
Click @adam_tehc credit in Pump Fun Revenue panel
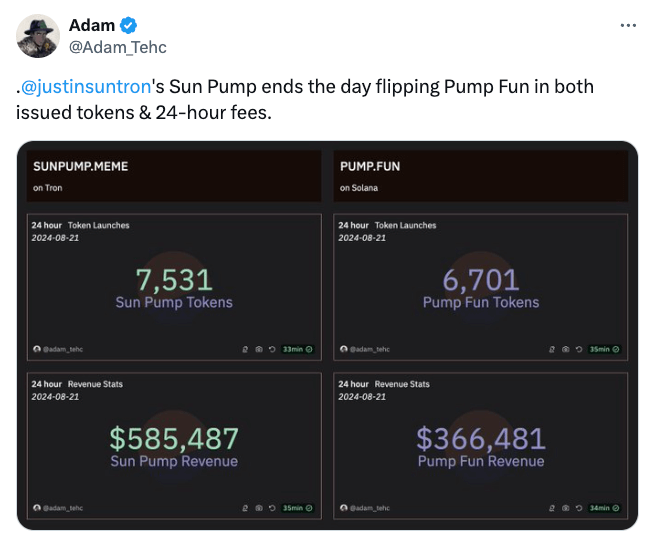365,509
